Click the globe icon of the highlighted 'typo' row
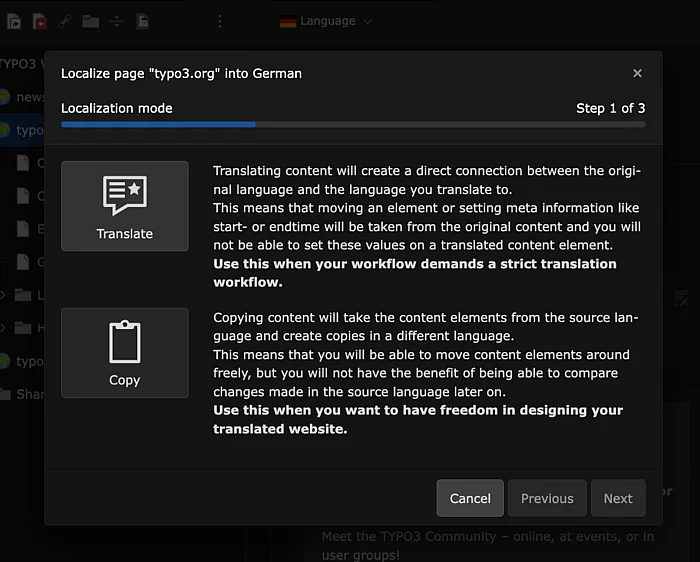The height and width of the screenshot is (562, 700). pyautogui.click(x=5, y=130)
